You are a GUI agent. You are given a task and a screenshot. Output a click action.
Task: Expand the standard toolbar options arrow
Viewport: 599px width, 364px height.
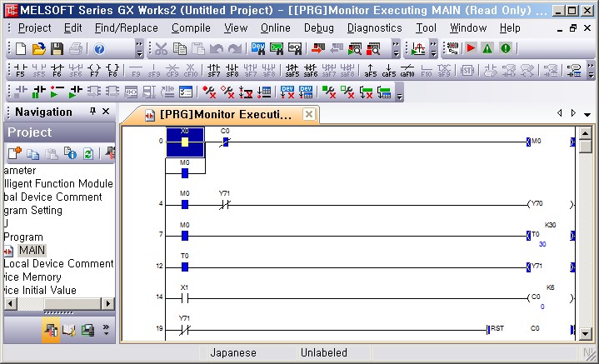[138, 49]
